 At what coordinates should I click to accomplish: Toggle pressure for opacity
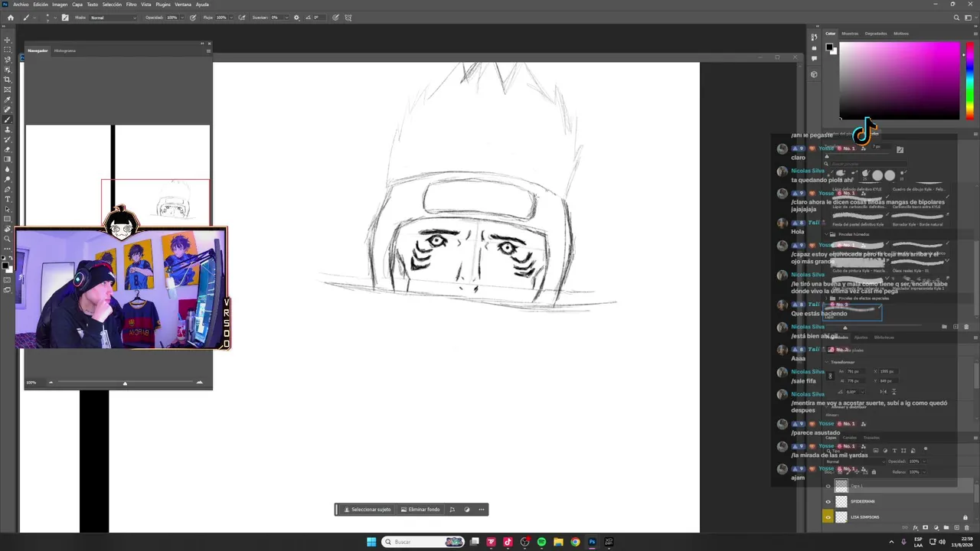(192, 18)
